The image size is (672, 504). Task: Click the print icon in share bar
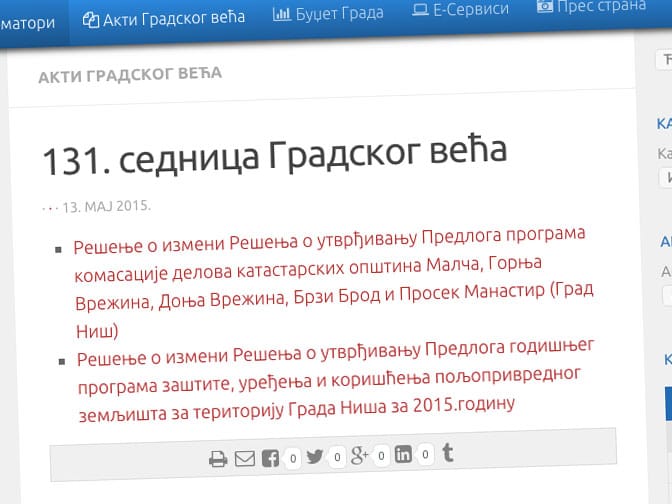pyautogui.click(x=218, y=460)
